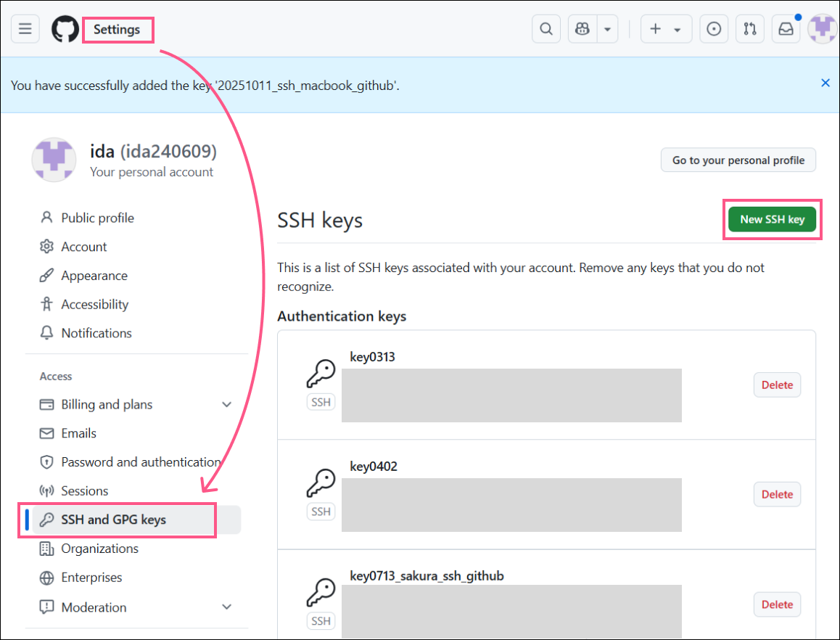Select SSH and GPG keys in sidebar
The width and height of the screenshot is (840, 640).
pyautogui.click(x=116, y=520)
